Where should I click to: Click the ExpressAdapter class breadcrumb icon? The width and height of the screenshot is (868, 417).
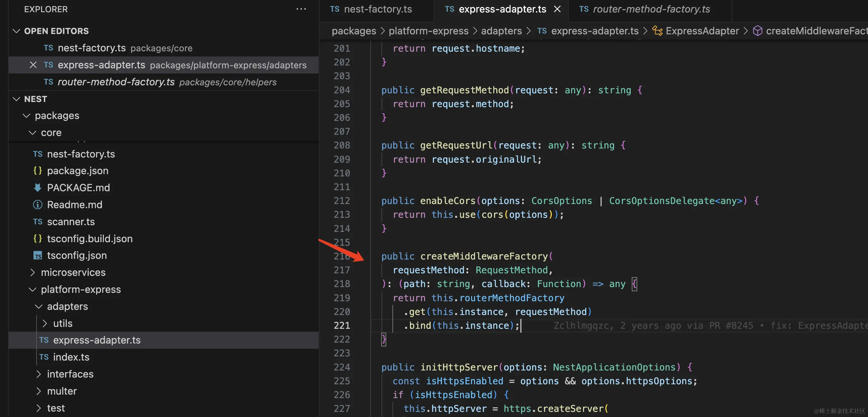[x=657, y=31]
